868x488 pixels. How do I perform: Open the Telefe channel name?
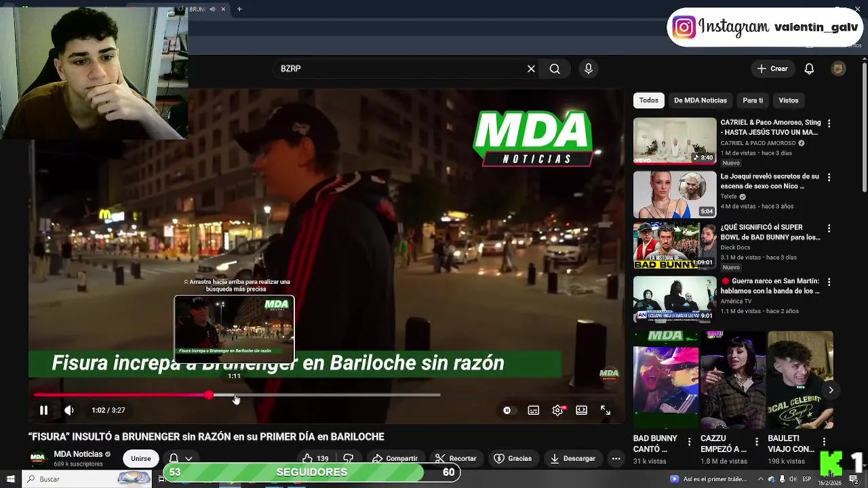pos(728,197)
